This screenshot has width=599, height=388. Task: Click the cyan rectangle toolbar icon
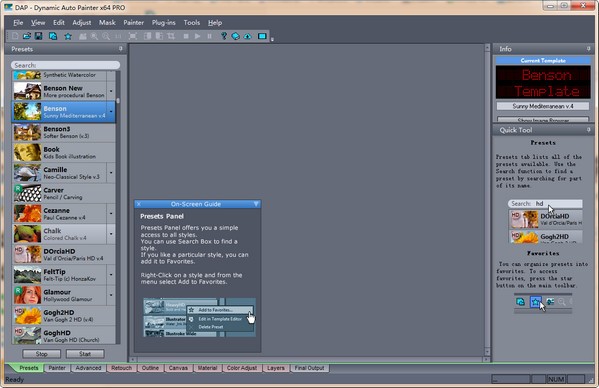[262, 36]
